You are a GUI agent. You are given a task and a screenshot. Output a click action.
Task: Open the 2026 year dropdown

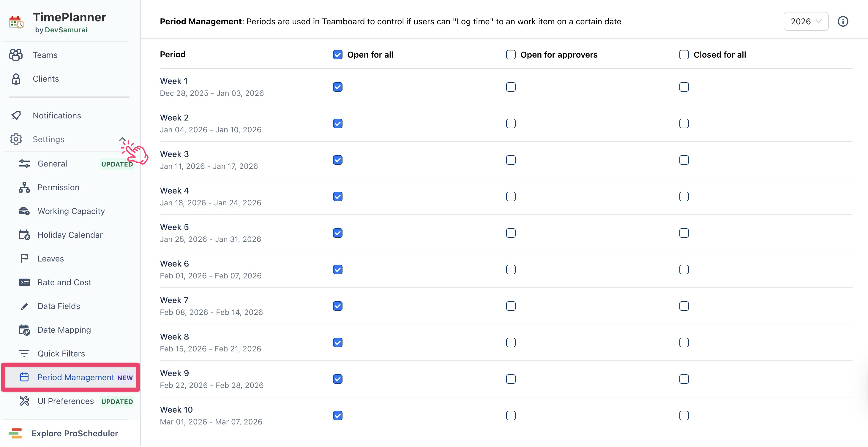point(805,22)
